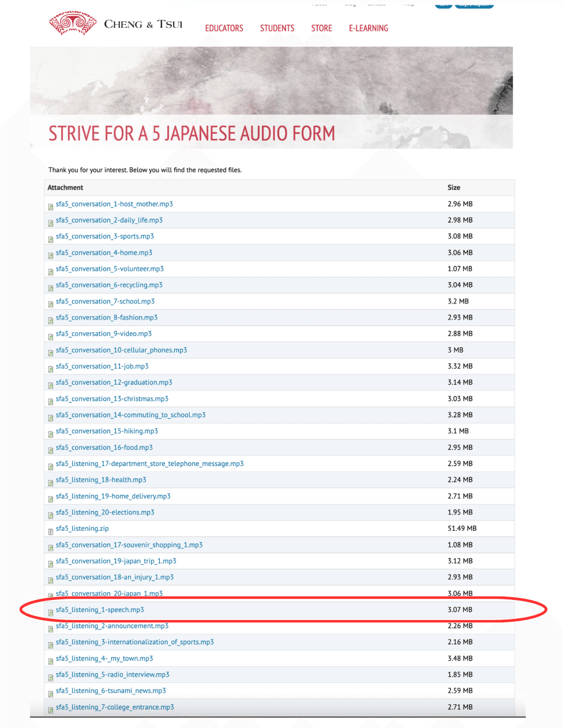Open the STUDENTS navigation menu
The image size is (563, 728).
point(277,28)
